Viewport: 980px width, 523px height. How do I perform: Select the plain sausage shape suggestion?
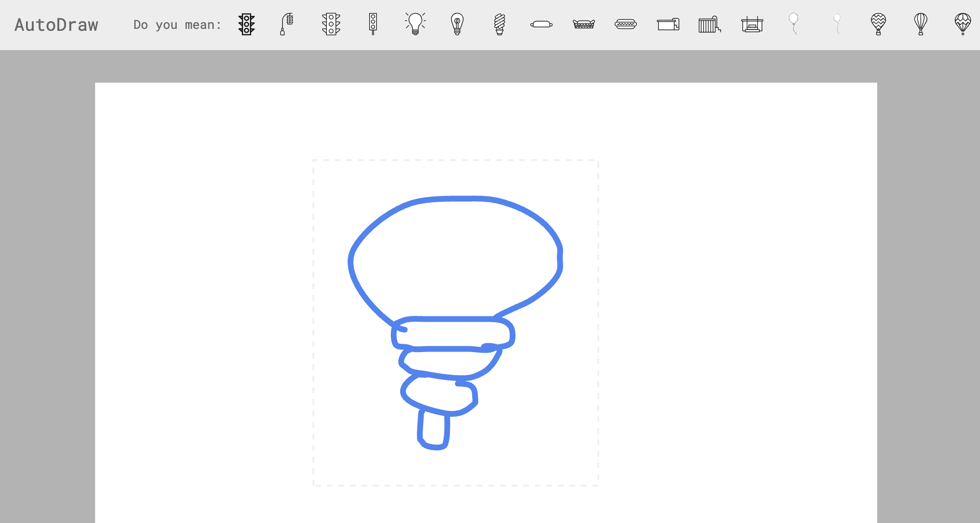[542, 24]
